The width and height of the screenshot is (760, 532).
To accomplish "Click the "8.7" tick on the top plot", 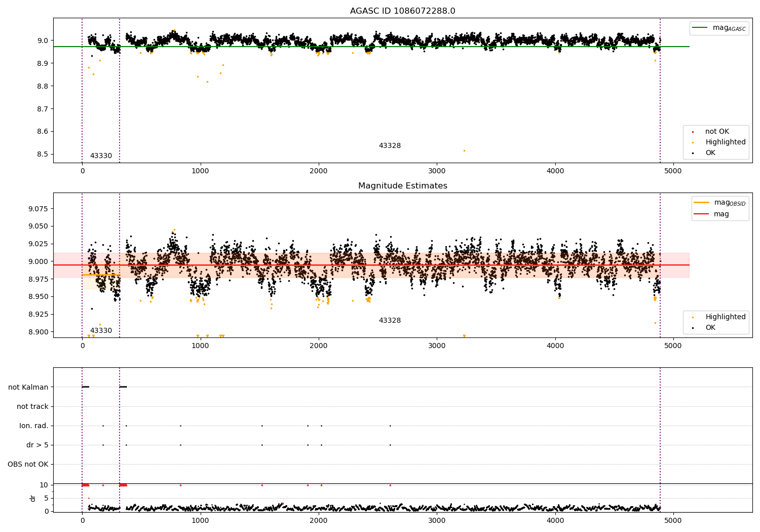I will pyautogui.click(x=43, y=109).
